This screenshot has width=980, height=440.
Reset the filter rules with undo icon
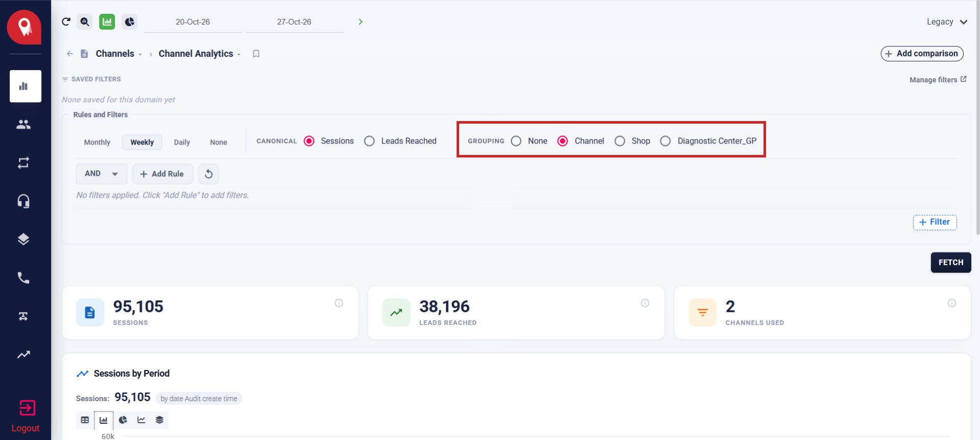tap(208, 174)
